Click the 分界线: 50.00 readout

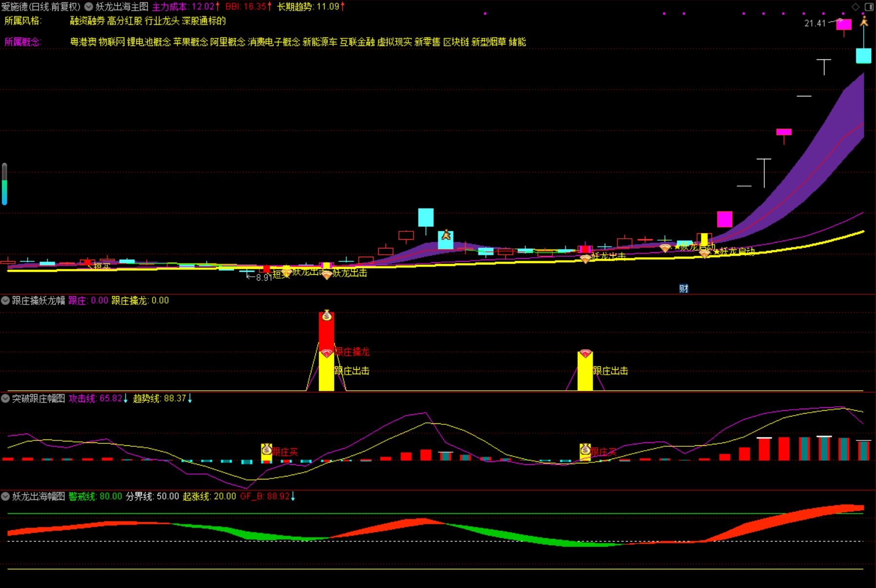[152, 496]
